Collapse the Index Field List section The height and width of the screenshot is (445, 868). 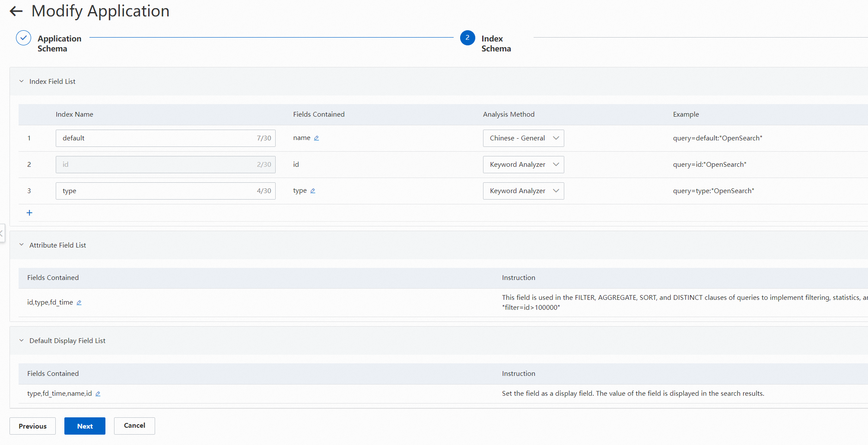[x=22, y=81]
